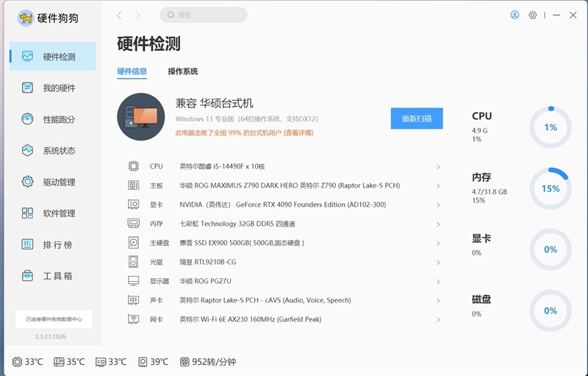Open 驱动管理 driver management
Screen dimensions: 588x376
[52, 182]
